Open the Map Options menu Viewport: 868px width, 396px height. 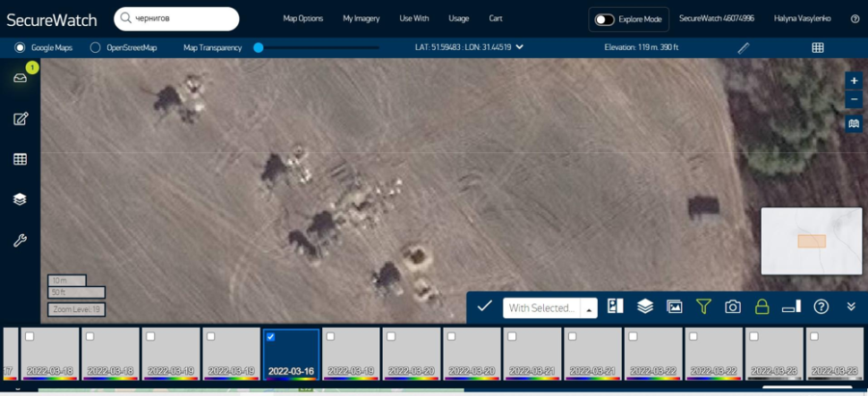tap(302, 19)
